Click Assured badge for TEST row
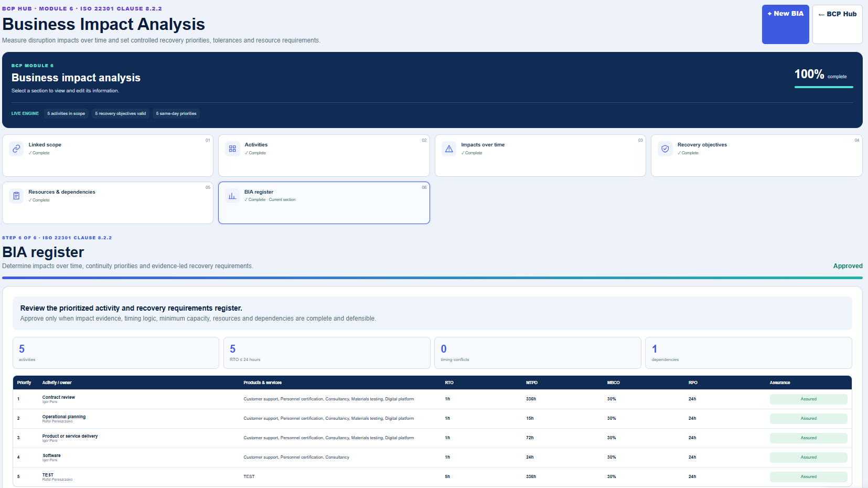This screenshot has width=868, height=488. click(808, 477)
